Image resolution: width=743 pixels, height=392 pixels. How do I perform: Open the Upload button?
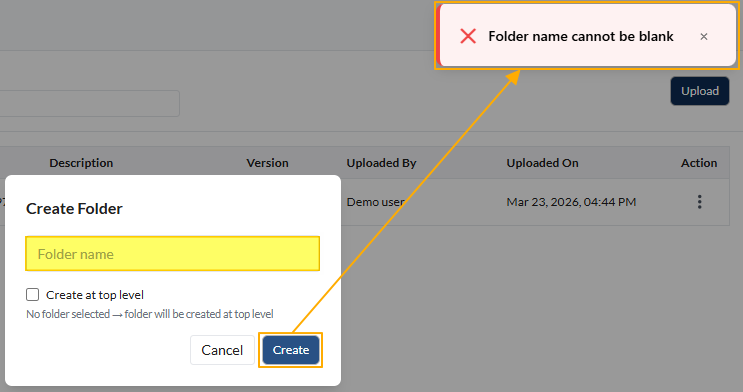tap(699, 91)
